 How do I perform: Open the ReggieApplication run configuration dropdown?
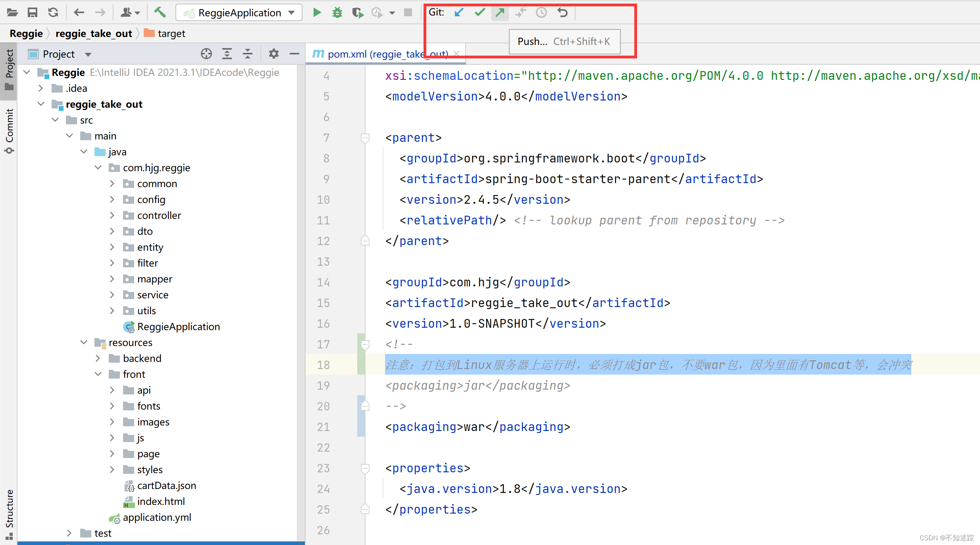(x=239, y=13)
